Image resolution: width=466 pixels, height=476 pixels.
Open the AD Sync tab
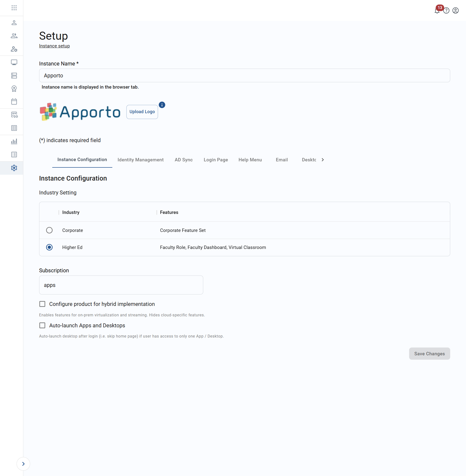click(x=184, y=159)
